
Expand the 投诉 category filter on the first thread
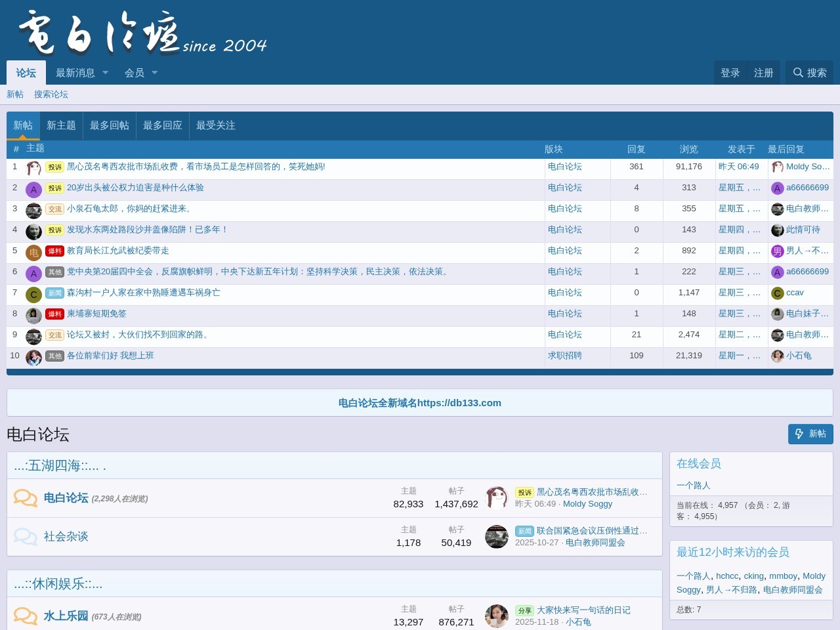[54, 167]
